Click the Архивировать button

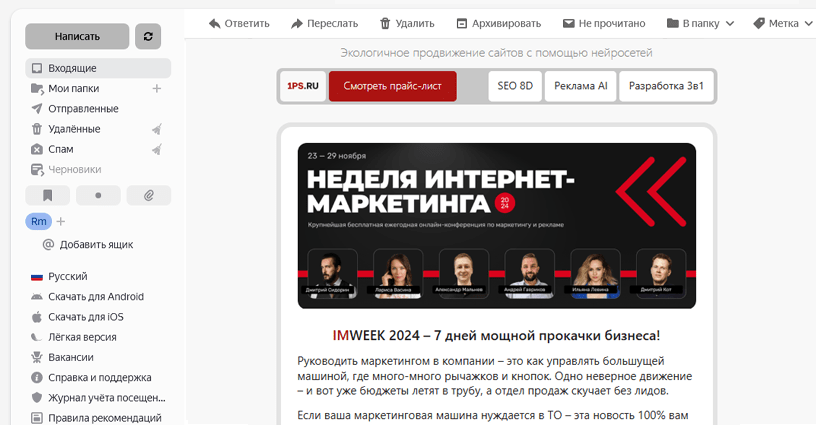(499, 23)
